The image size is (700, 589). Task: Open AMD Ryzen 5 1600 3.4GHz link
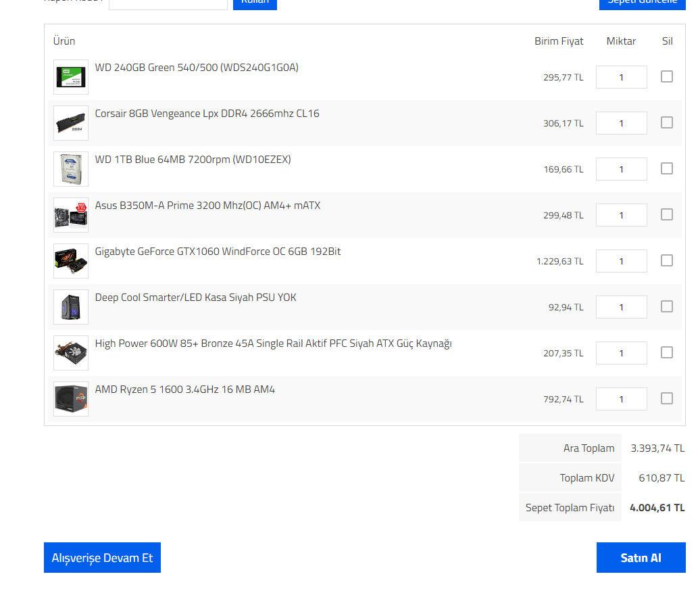pos(185,390)
